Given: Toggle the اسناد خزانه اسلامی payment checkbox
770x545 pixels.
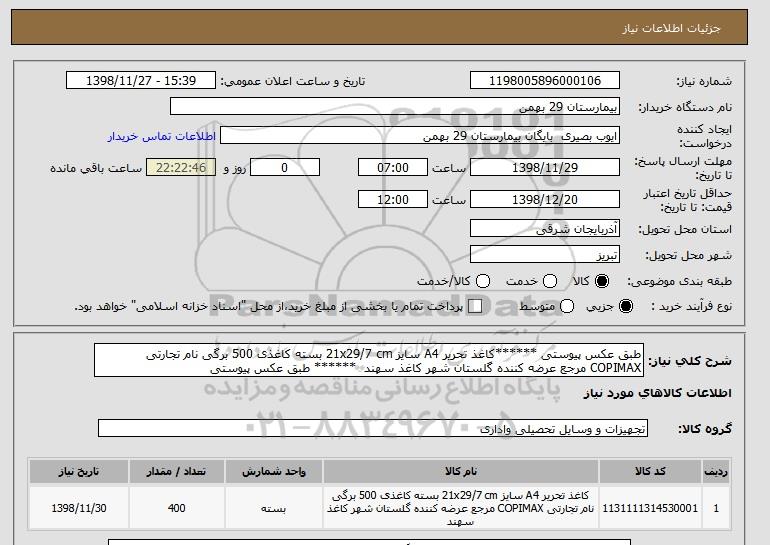Looking at the screenshot, I should point(475,306).
